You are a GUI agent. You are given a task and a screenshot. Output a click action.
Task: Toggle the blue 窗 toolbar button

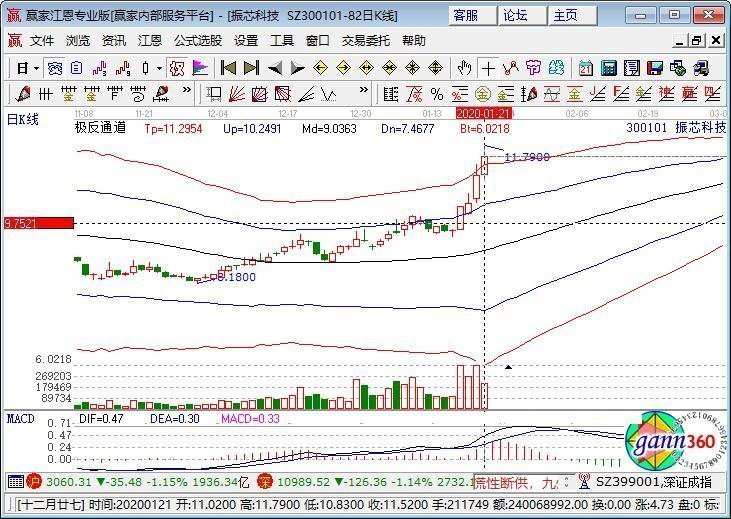pyautogui.click(x=55, y=69)
